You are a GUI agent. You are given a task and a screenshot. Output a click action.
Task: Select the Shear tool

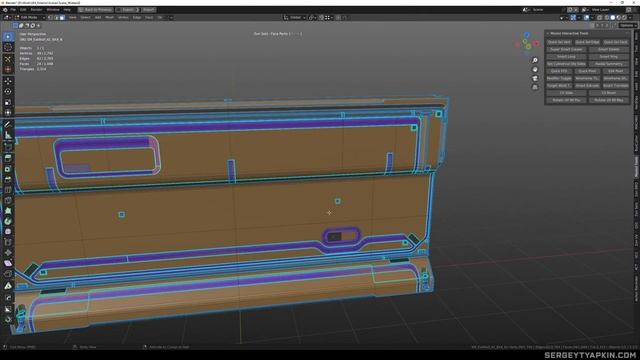point(8,264)
